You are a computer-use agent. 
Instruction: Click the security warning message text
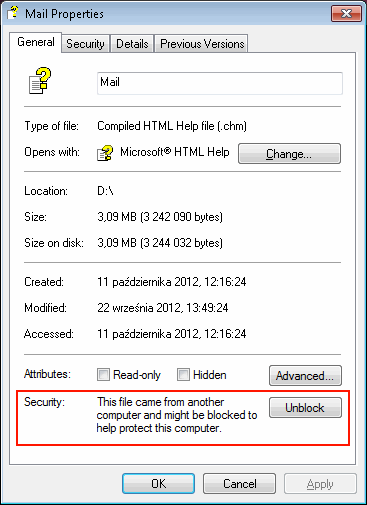177,415
